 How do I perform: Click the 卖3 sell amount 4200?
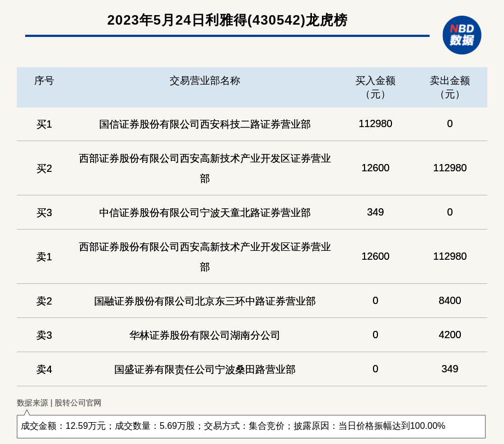tap(450, 335)
